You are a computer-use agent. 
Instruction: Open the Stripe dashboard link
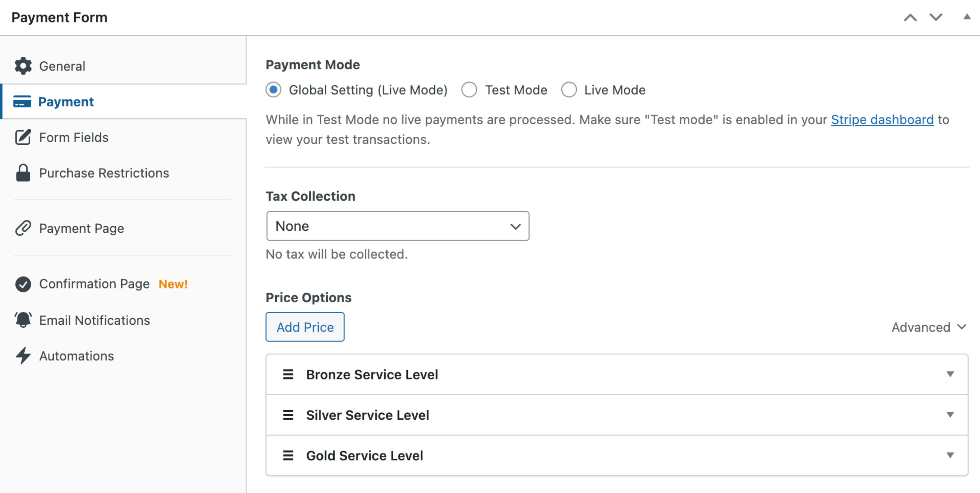pyautogui.click(x=882, y=120)
